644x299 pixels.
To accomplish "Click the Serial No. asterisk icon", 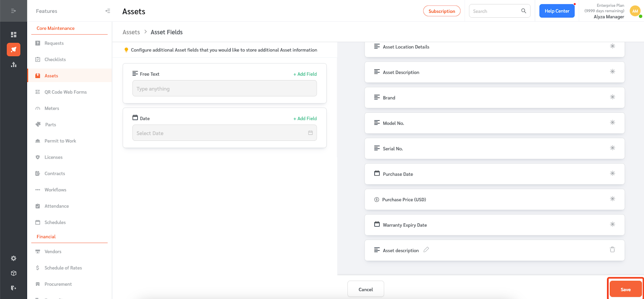I will [613, 148].
